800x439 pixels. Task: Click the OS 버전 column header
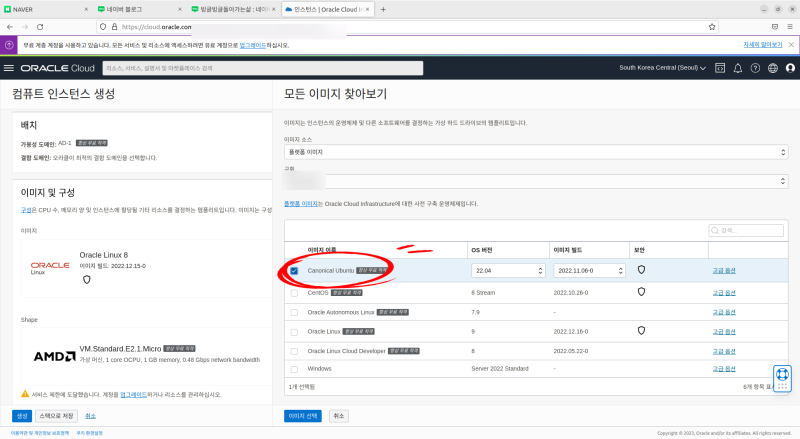click(x=482, y=250)
